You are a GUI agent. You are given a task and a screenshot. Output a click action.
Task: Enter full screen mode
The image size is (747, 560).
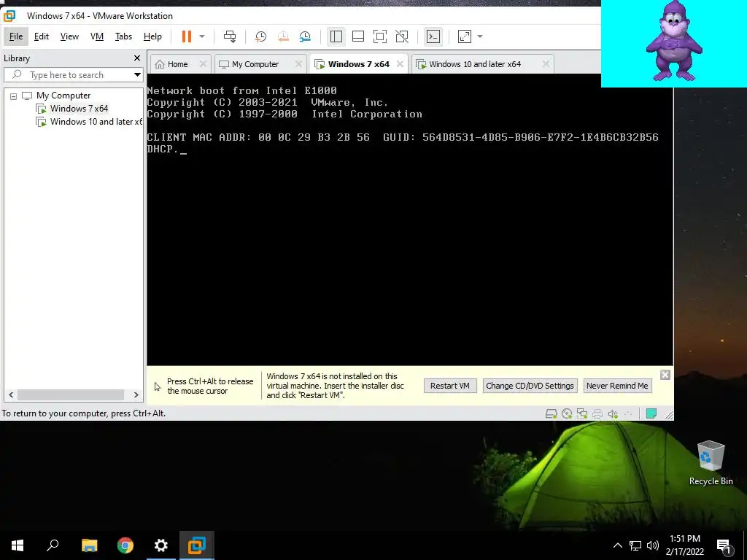click(x=379, y=36)
